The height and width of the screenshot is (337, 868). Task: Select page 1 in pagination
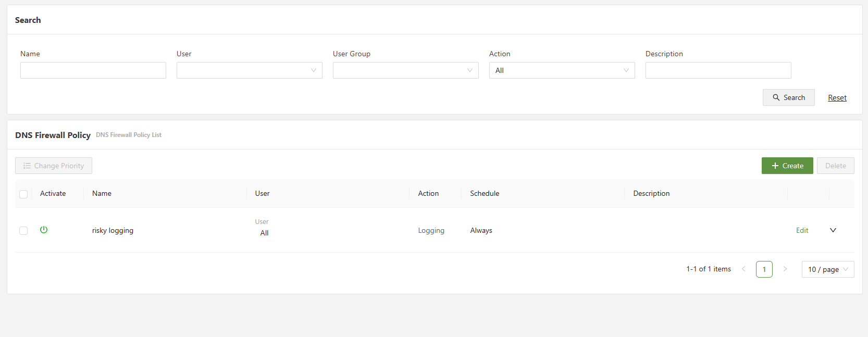pyautogui.click(x=764, y=269)
